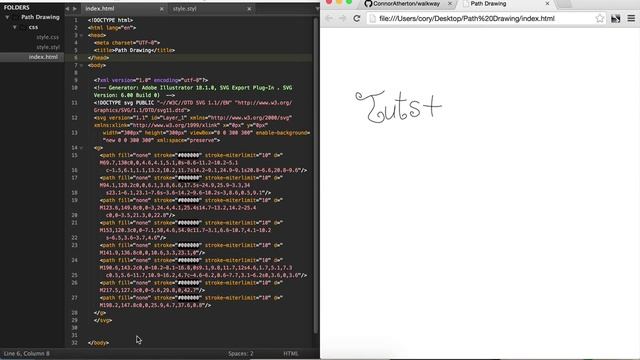Click the meta charset line in editor

click(127, 43)
